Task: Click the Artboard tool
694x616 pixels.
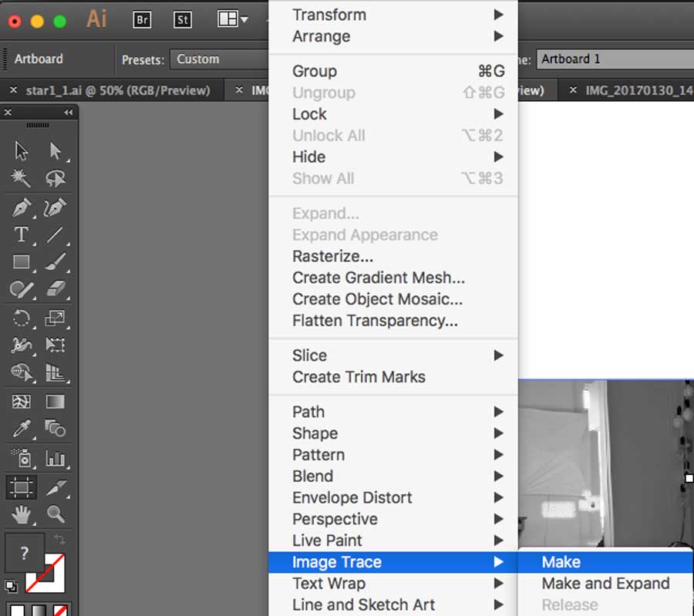Action: tap(22, 486)
